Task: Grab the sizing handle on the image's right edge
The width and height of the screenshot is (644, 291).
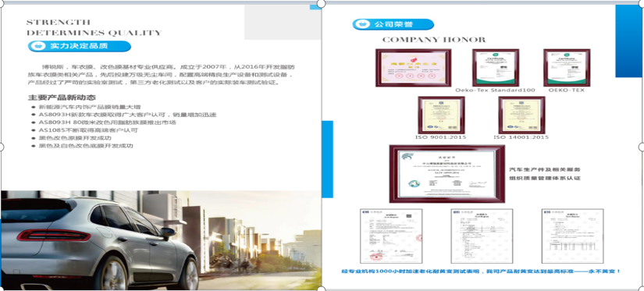Action: click(x=642, y=147)
